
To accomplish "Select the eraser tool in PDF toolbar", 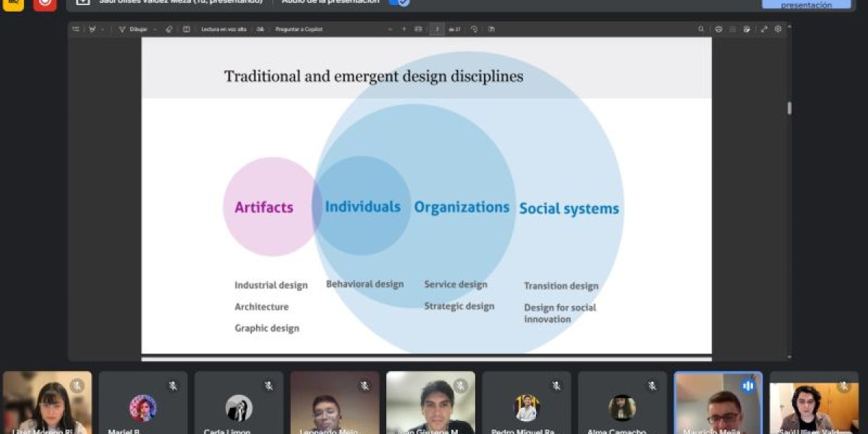I will [x=169, y=30].
